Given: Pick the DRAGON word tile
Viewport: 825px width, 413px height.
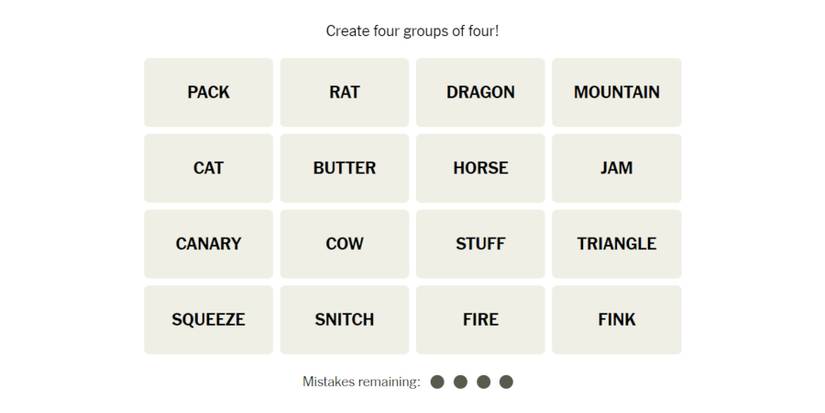Looking at the screenshot, I should click(x=480, y=92).
